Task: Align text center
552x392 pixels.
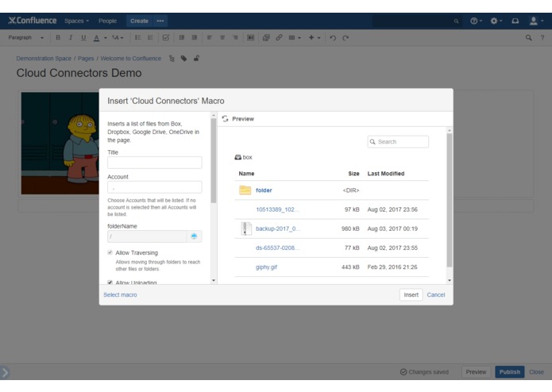Action: [x=222, y=37]
